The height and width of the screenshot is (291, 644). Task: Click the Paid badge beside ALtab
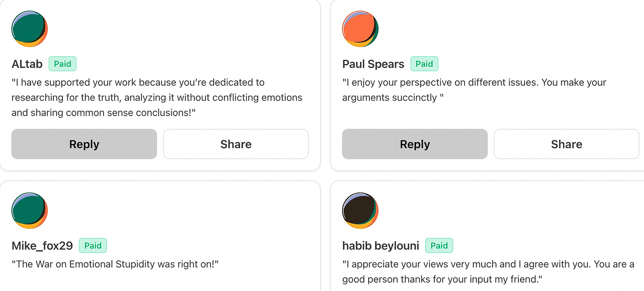[x=62, y=64]
